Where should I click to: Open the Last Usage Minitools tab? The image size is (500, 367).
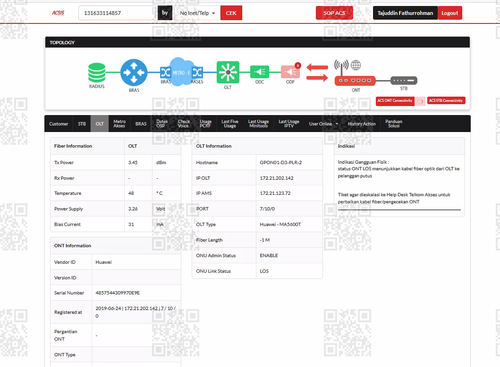(258, 124)
